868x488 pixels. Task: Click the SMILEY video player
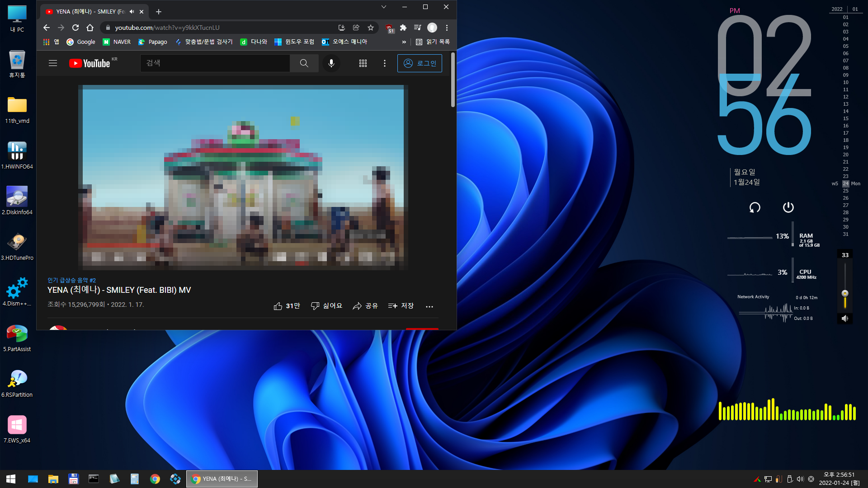coord(243,178)
